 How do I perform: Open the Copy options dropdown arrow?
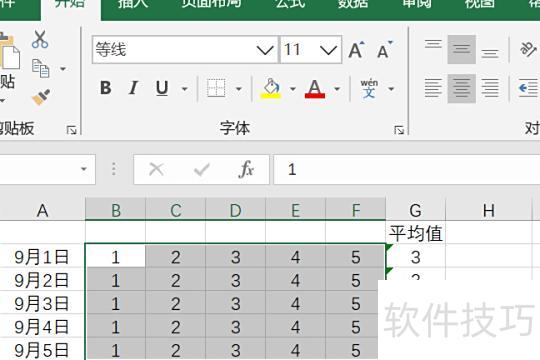coord(63,69)
